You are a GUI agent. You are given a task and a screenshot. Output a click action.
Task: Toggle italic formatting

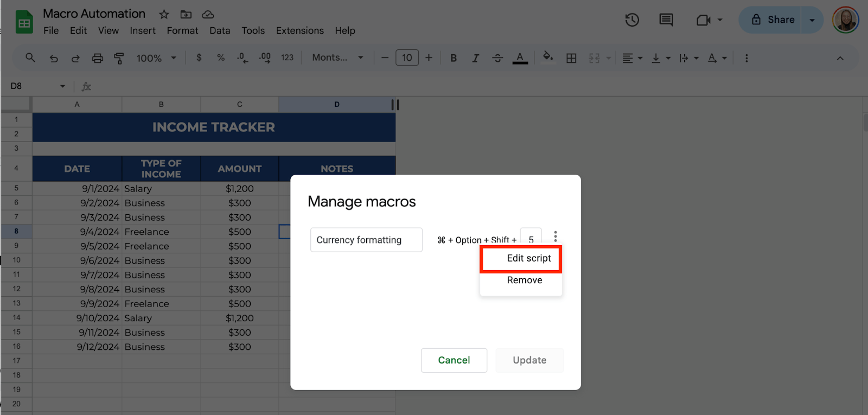coord(475,58)
